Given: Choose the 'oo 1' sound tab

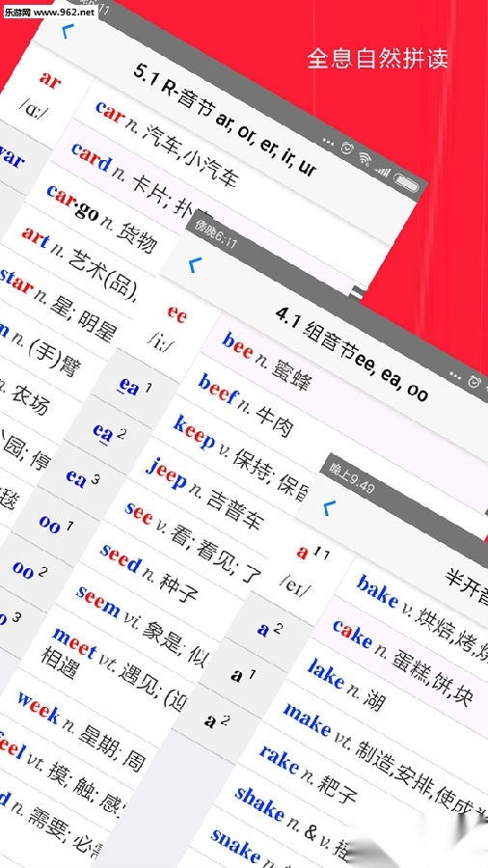Looking at the screenshot, I should pos(56,523).
